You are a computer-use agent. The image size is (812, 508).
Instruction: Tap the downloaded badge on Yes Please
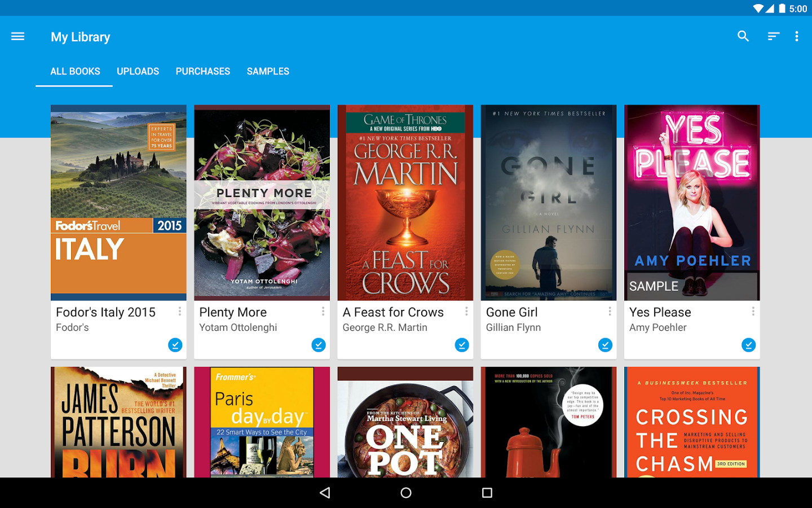click(748, 345)
